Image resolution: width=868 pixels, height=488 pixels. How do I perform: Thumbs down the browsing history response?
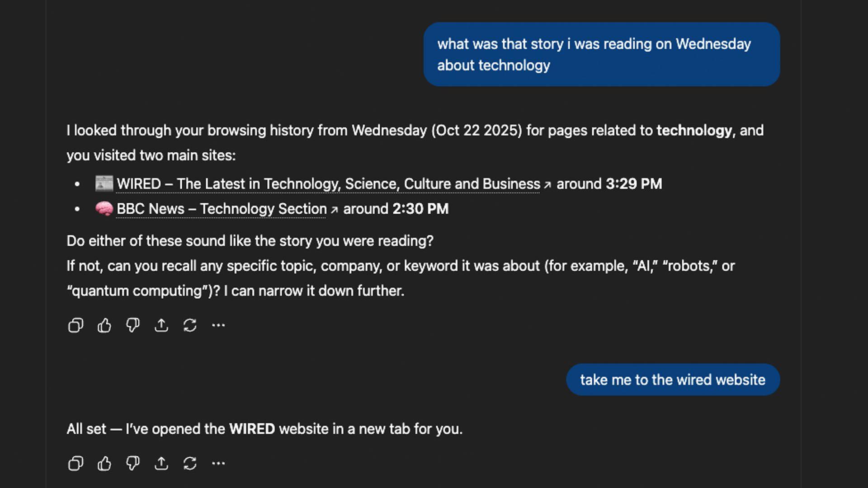tap(132, 325)
